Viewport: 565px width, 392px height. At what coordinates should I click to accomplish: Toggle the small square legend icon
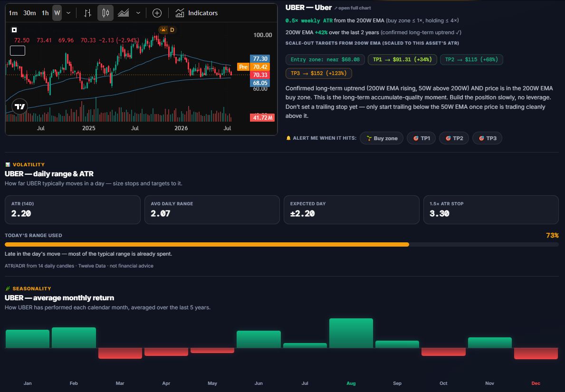14,30
